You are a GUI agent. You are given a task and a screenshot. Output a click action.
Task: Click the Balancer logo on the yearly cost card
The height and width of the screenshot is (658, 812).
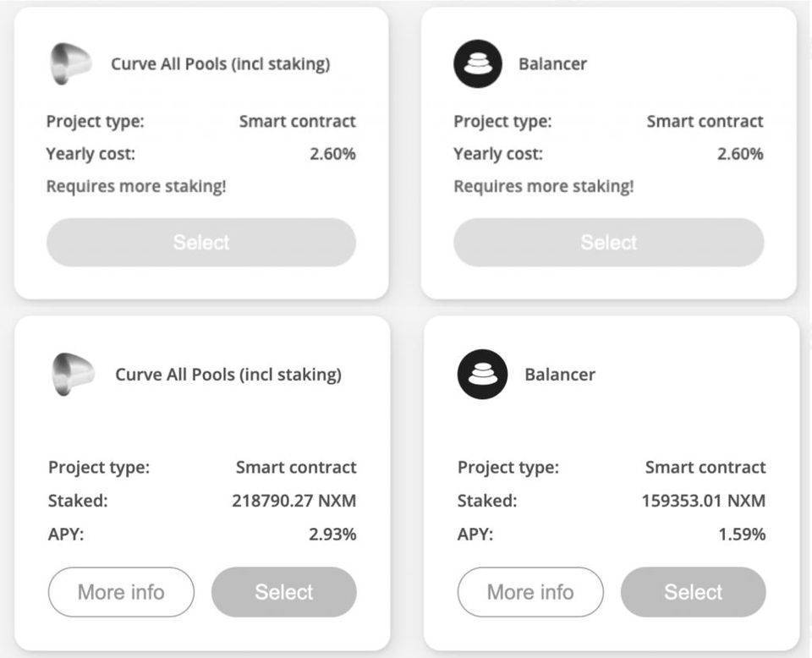(478, 64)
